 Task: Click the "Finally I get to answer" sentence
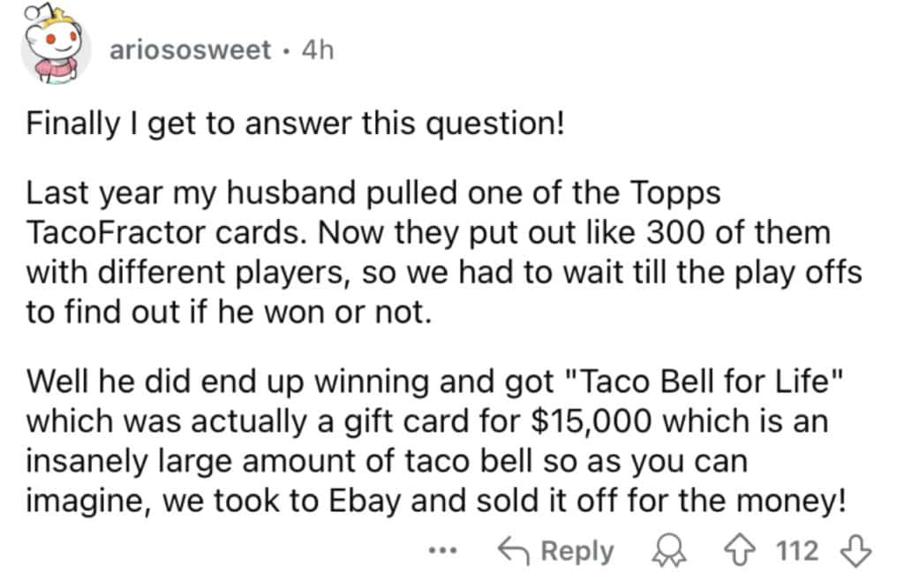pyautogui.click(x=295, y=124)
